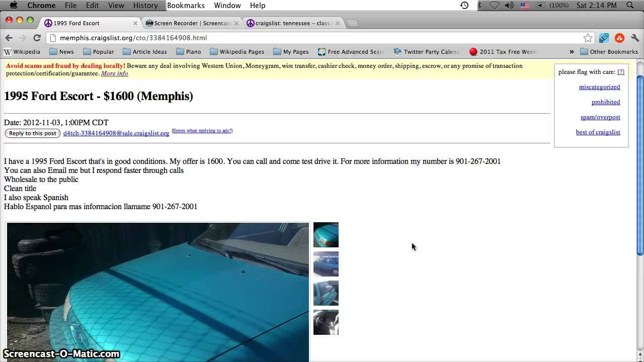This screenshot has height=362, width=644.
Task: Click the [?] flagging help link
Action: point(621,72)
